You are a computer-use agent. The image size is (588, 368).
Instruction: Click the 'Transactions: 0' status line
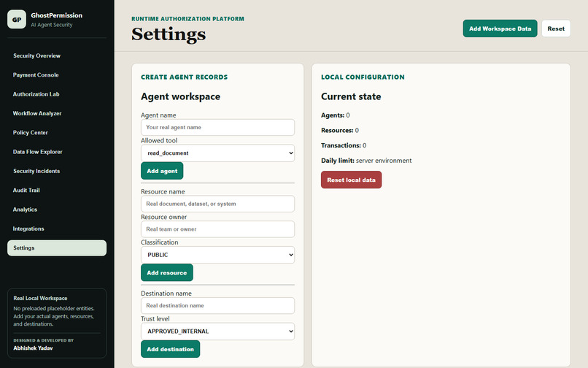(344, 145)
